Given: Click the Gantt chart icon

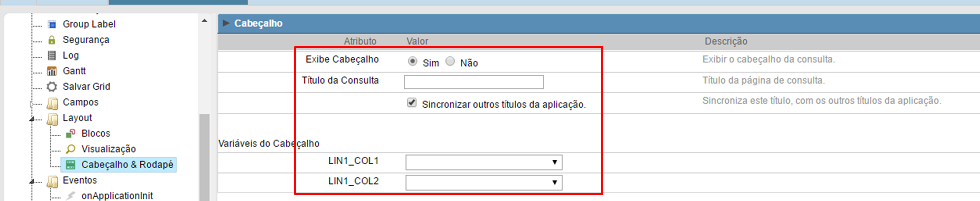Looking at the screenshot, I should click(52, 71).
